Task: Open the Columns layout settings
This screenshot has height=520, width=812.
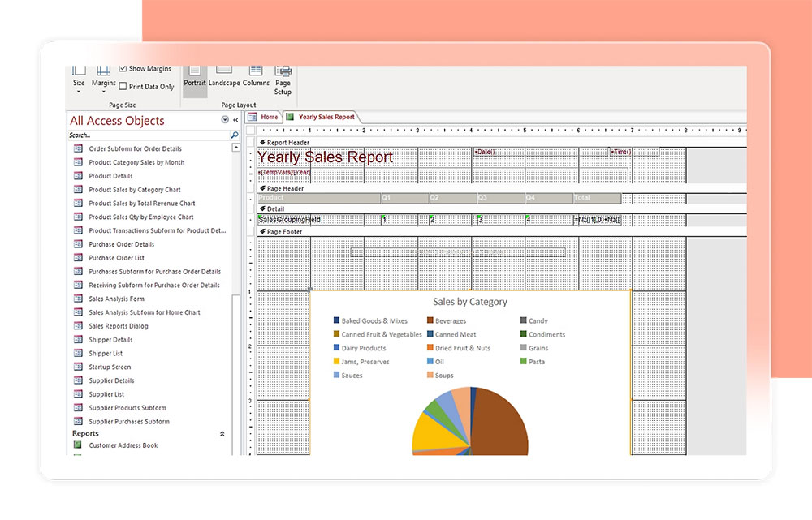Action: [256, 77]
